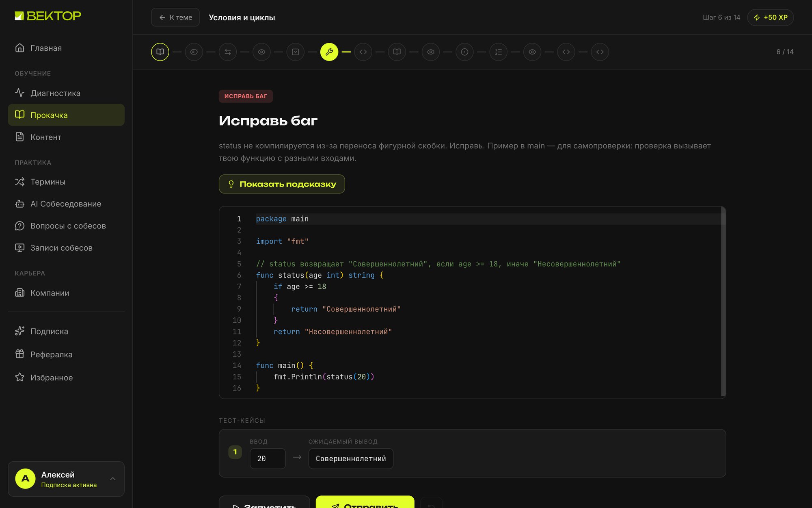
Task: Open Избранное favorites
Action: (66, 378)
